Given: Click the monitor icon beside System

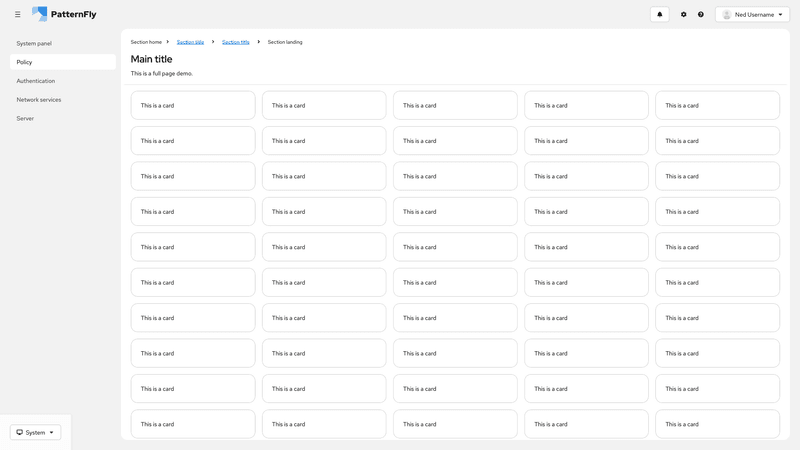Looking at the screenshot, I should tap(20, 432).
